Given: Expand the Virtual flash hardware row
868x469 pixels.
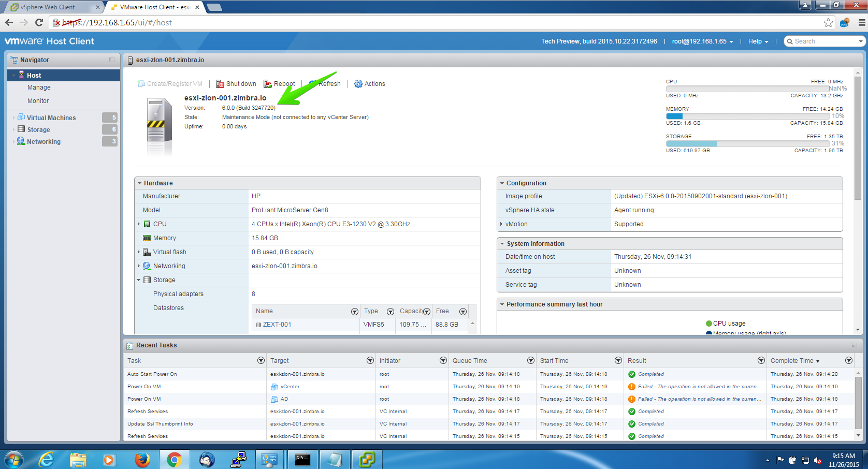Looking at the screenshot, I should [139, 252].
